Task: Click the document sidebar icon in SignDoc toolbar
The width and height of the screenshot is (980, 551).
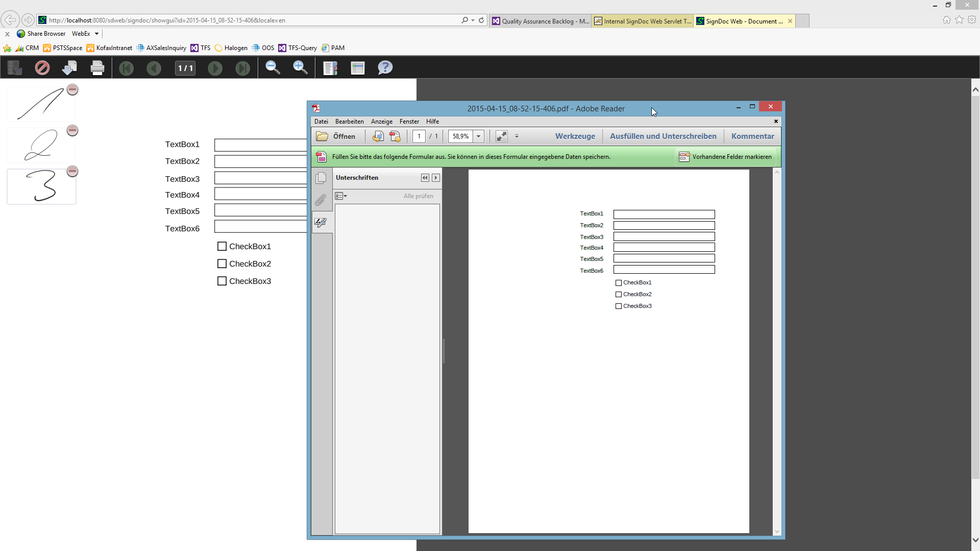Action: 330,68
